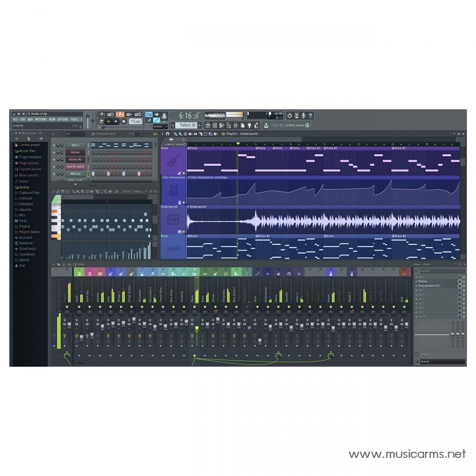476x476 pixels.
Task: Expand the Recent files folder
Action: (16, 151)
